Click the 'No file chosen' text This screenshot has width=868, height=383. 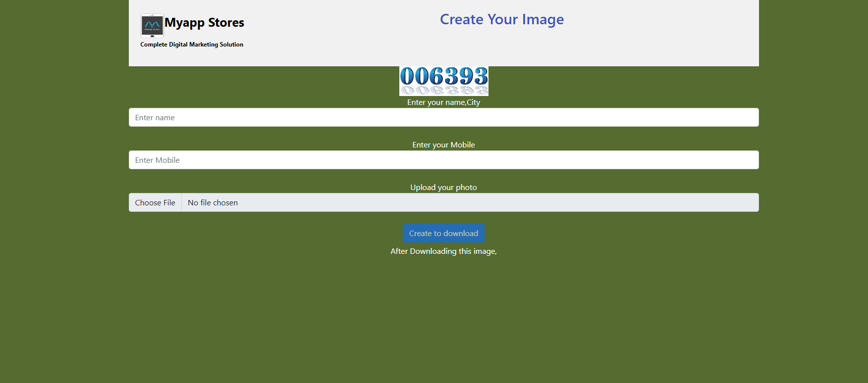(x=213, y=203)
